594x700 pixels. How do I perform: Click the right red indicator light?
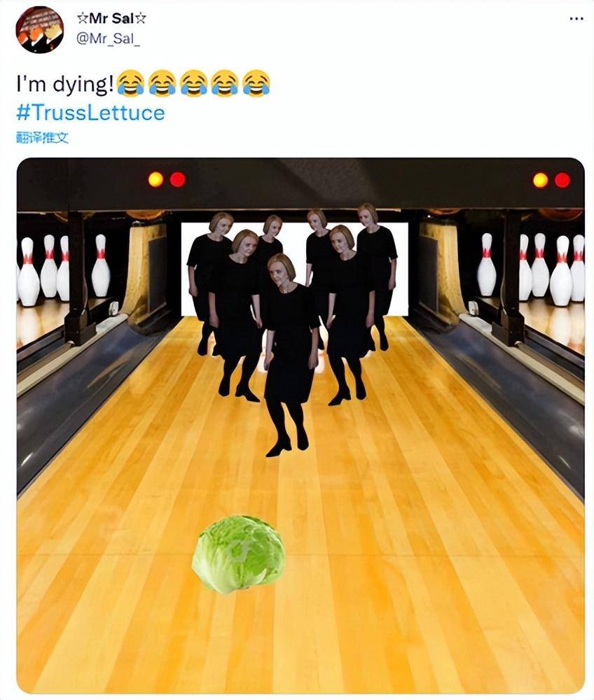click(x=562, y=181)
